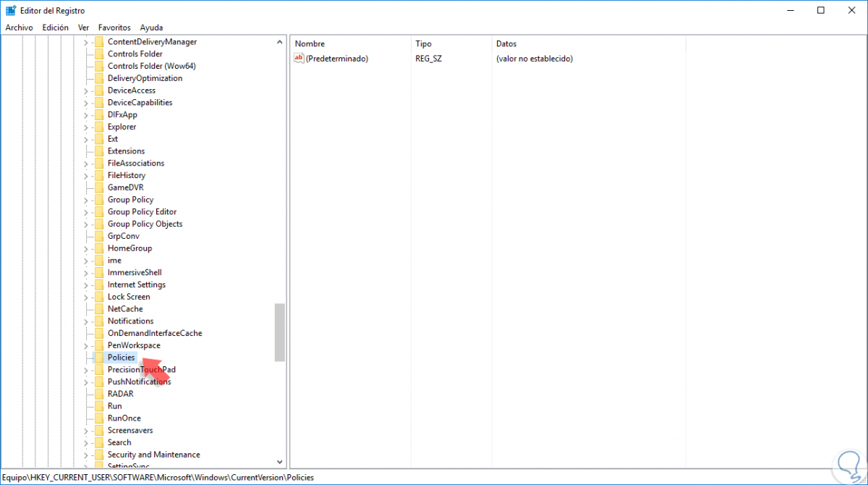
Task: Click the Extensions folder icon
Action: pyautogui.click(x=99, y=151)
